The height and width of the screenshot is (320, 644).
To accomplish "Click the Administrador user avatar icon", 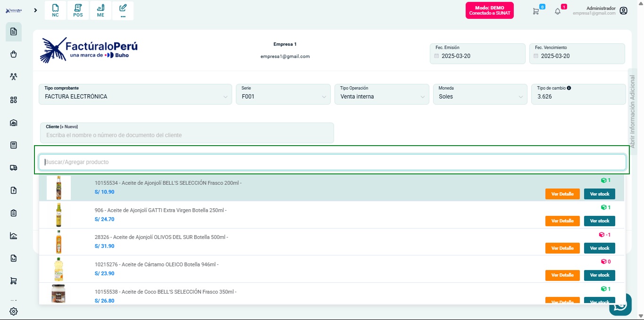I will [x=623, y=11].
